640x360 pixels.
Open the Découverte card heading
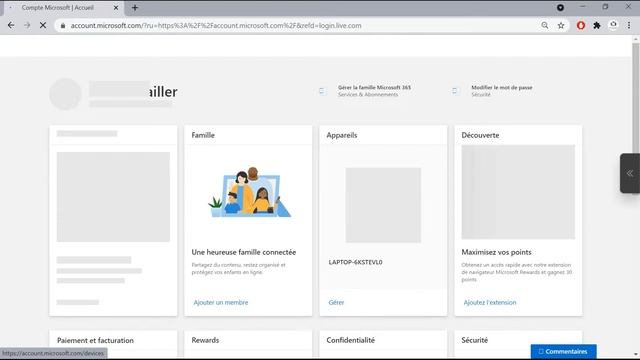coord(480,135)
